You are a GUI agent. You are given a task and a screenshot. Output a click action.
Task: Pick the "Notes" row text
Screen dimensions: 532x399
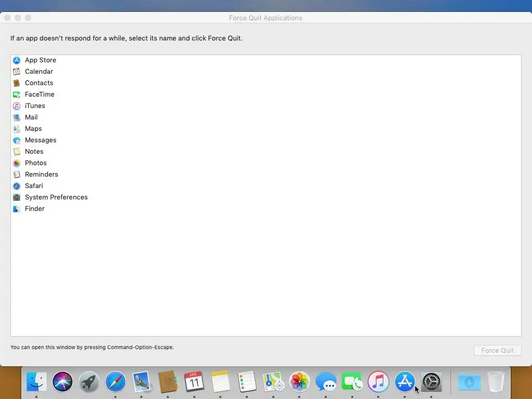pos(34,152)
